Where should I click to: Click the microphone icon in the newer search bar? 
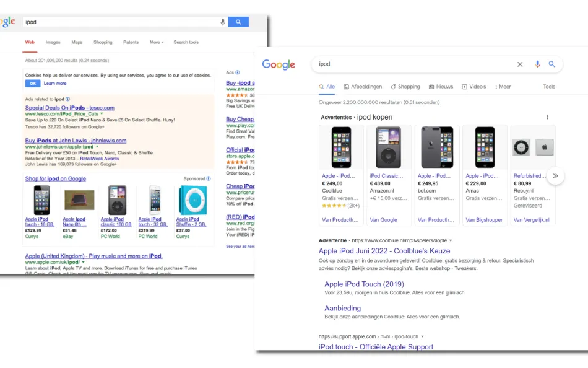537,64
